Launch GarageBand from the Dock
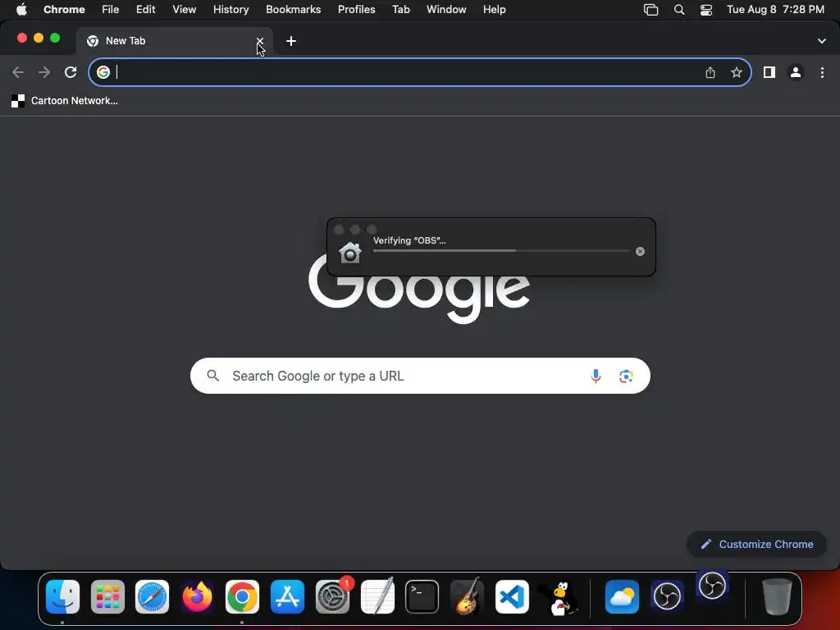840x630 pixels. coord(467,596)
